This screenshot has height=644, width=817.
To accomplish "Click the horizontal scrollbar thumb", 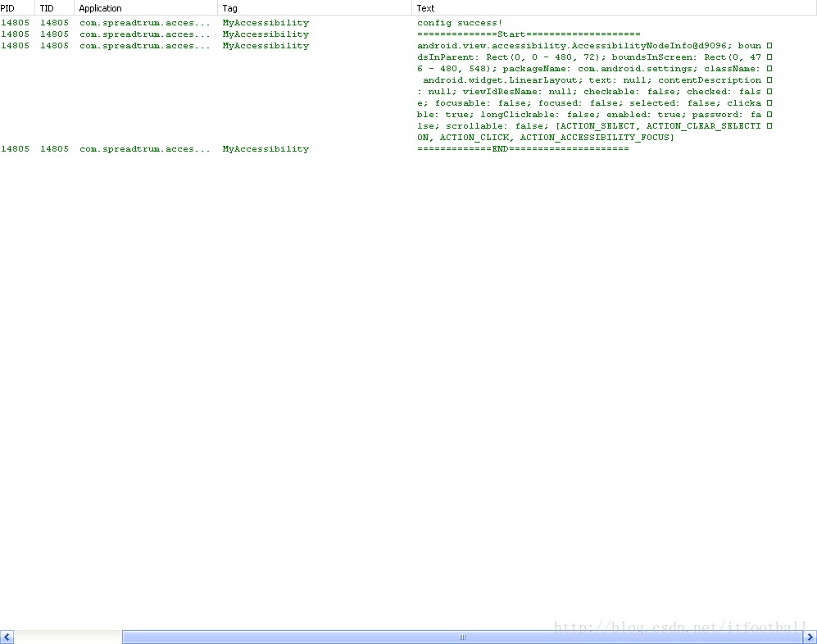I will click(462, 637).
